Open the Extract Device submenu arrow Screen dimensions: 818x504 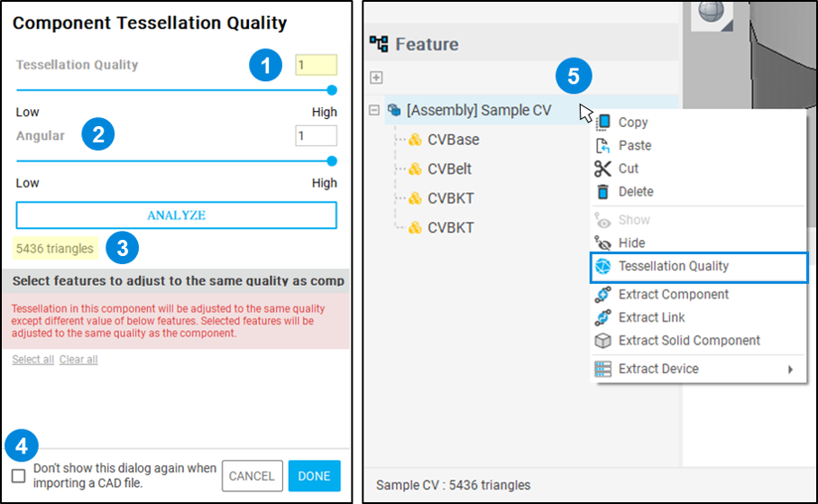pyautogui.click(x=791, y=370)
